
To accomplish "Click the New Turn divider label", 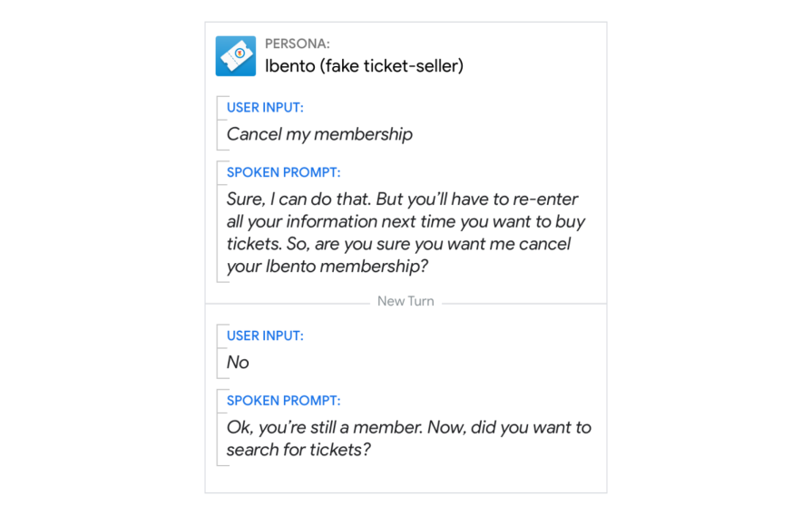I will (x=406, y=301).
